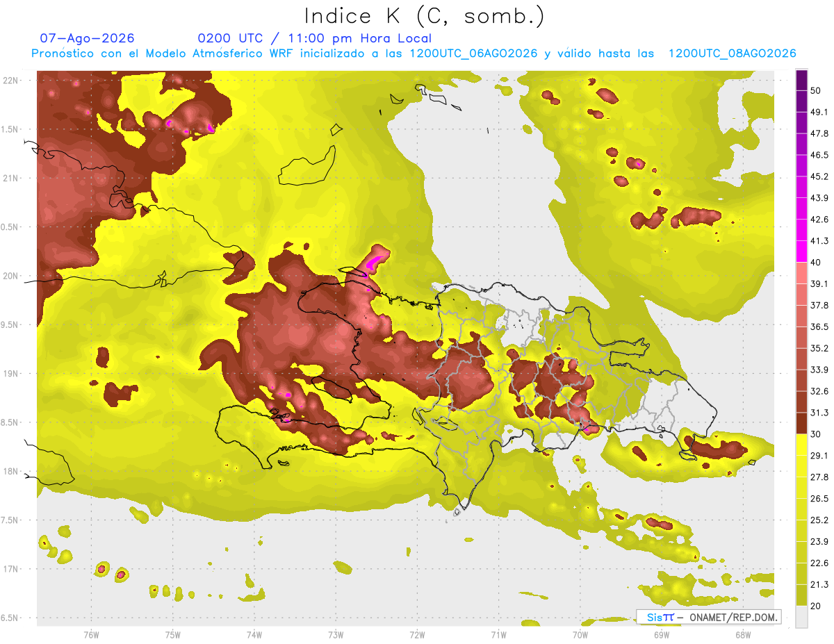Click the colorbar value '32.6'

[819, 392]
